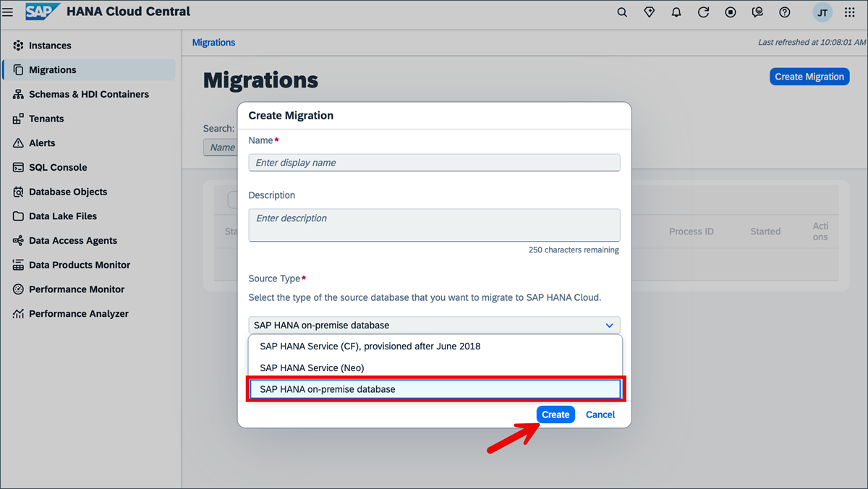
Task: Click the Process ID column header
Action: [x=691, y=231]
